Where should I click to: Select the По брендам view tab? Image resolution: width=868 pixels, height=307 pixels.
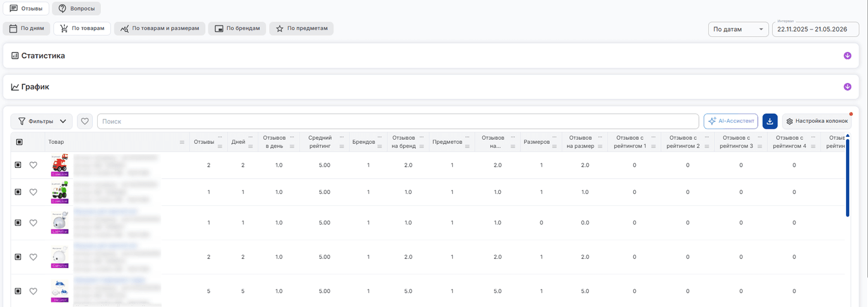coord(237,28)
